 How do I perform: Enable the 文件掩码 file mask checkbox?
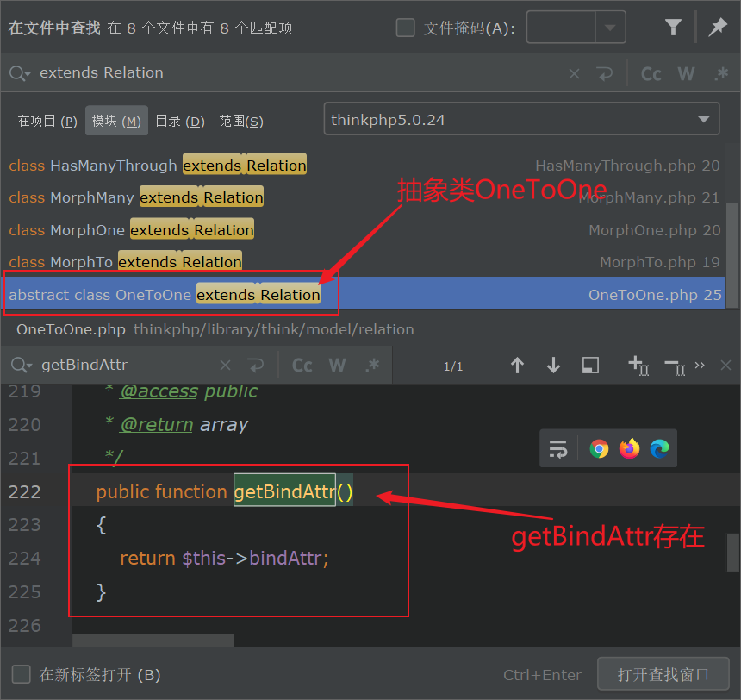405,28
